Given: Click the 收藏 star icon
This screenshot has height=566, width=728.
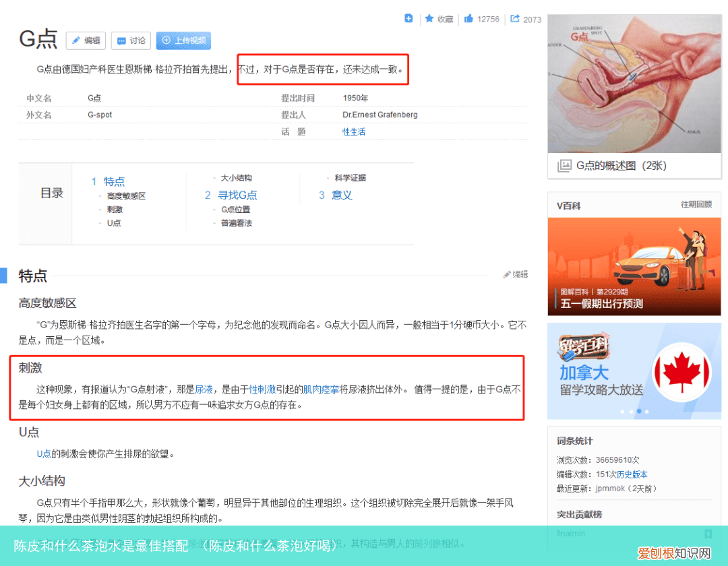Looking at the screenshot, I should point(429,18).
